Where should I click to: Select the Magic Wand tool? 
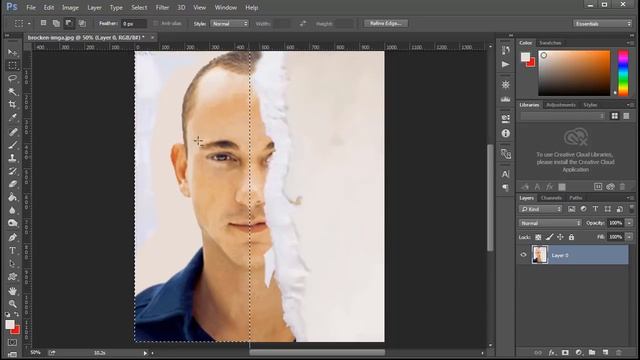(13, 91)
